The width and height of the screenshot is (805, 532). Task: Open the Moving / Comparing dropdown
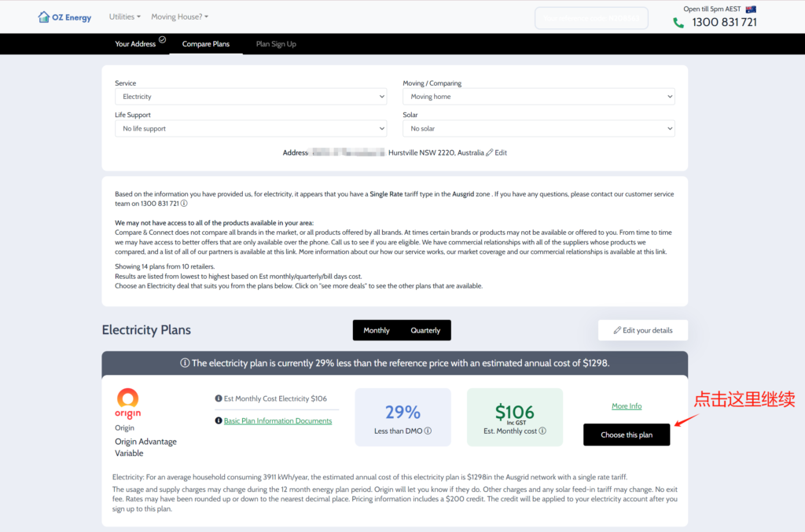click(539, 97)
